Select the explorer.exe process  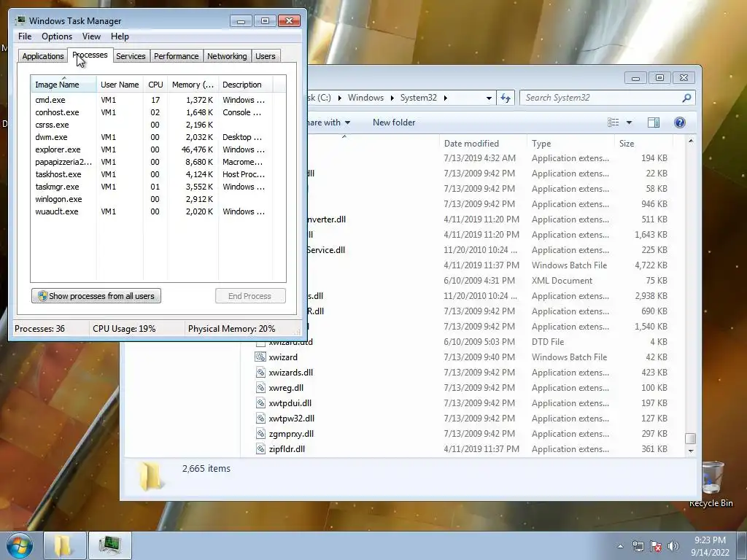tap(152, 149)
